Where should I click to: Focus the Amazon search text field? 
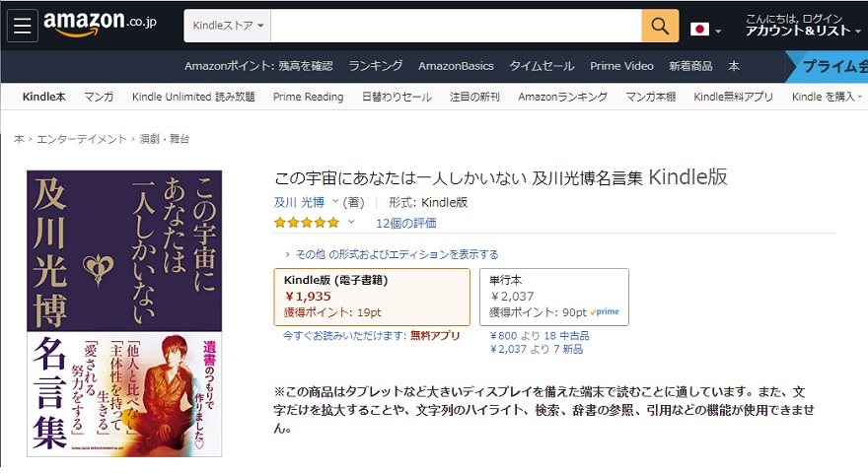(x=456, y=26)
